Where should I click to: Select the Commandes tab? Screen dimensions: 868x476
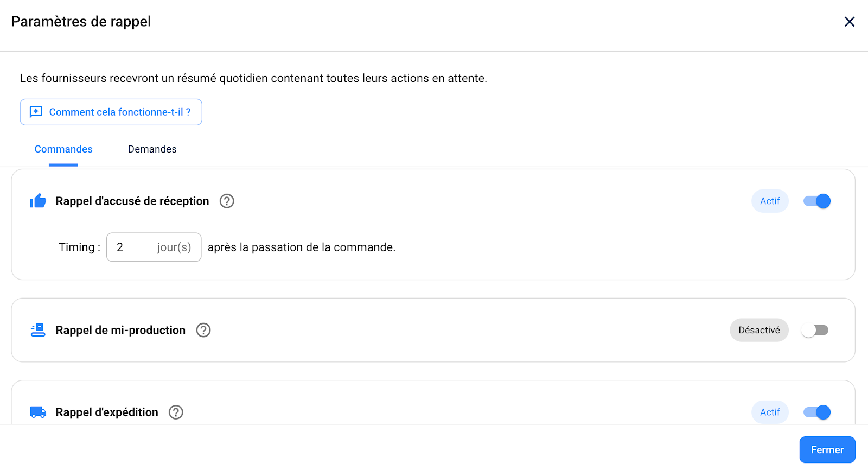pos(63,149)
